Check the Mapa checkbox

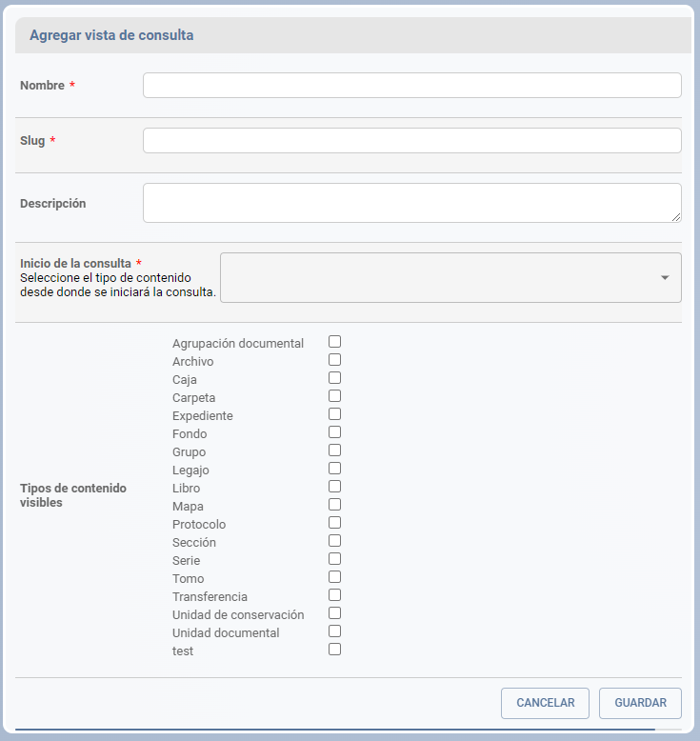tap(334, 504)
